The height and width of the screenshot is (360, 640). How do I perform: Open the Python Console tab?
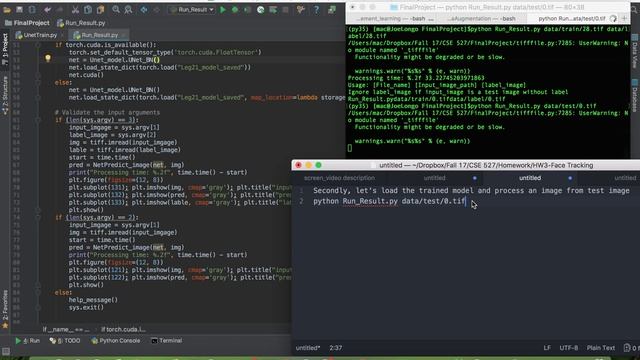tap(116, 340)
